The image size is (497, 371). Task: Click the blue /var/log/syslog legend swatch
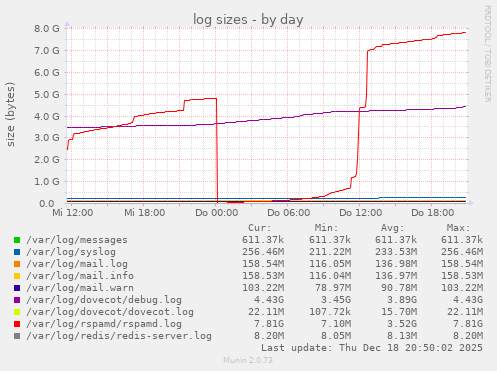point(17,252)
